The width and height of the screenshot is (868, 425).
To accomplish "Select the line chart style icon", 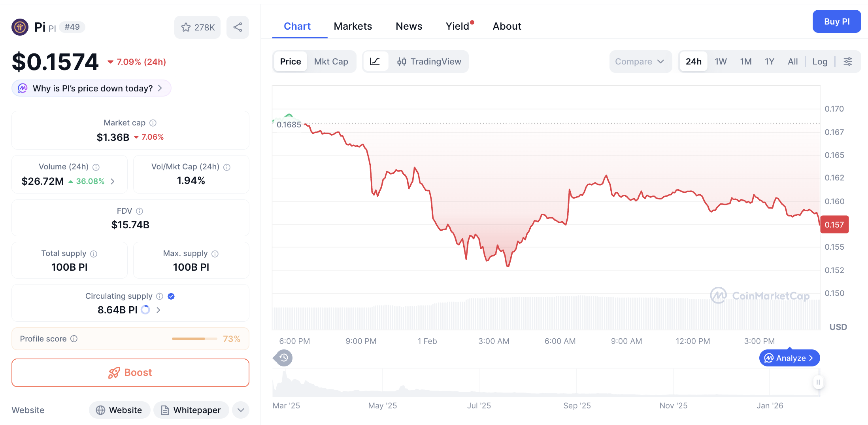I will tap(375, 61).
